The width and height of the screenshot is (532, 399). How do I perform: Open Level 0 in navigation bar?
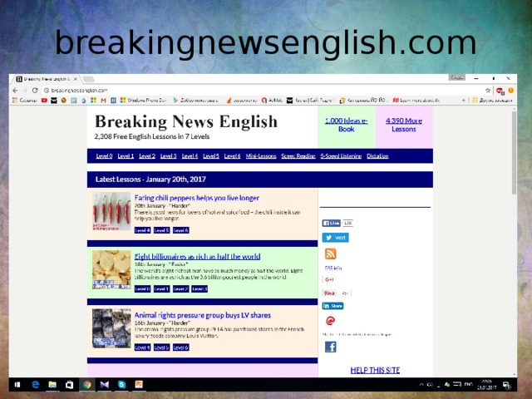[104, 156]
